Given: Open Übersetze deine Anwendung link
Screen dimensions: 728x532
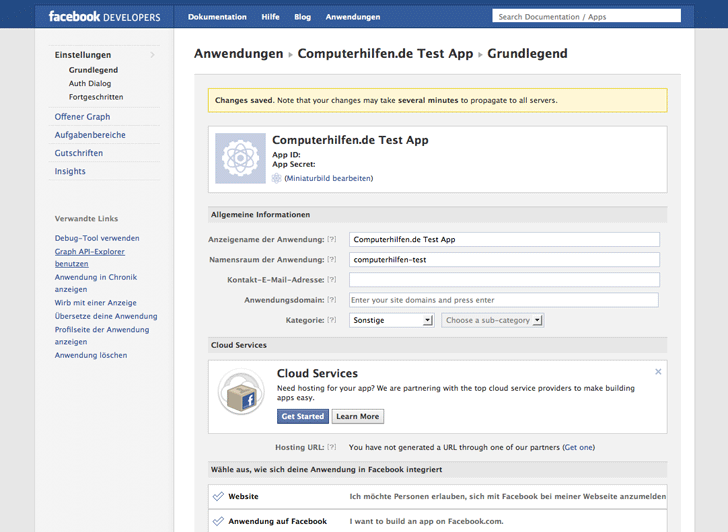Looking at the screenshot, I should (106, 316).
